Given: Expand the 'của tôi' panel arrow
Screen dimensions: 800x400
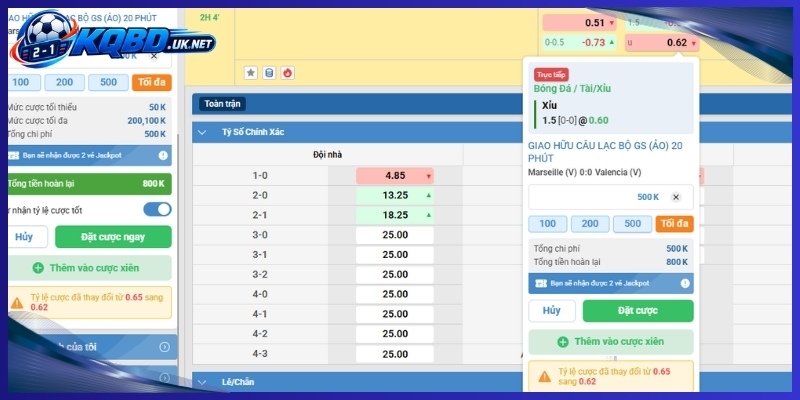Looking at the screenshot, I should 164,347.
